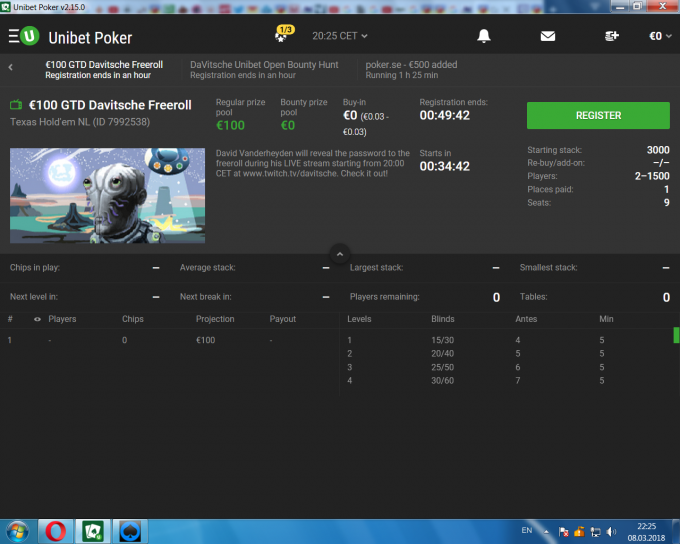Click the Regular prize pool €100 value
Screen dimensions: 680x544
click(x=230, y=125)
